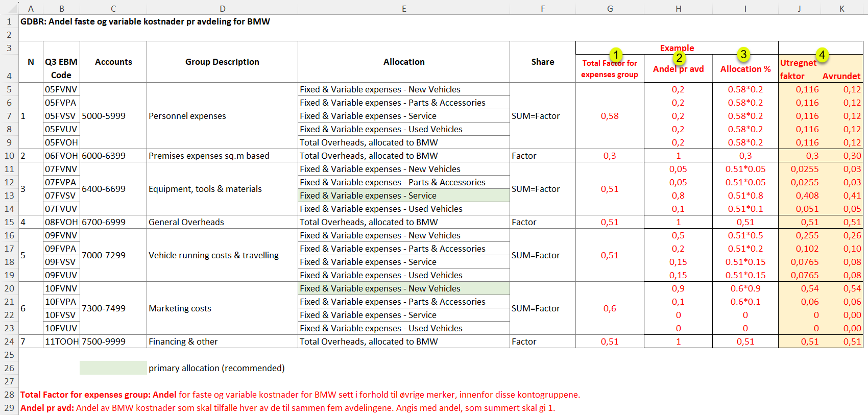Select the General Overheads cell
The image size is (868, 415).
222,222
